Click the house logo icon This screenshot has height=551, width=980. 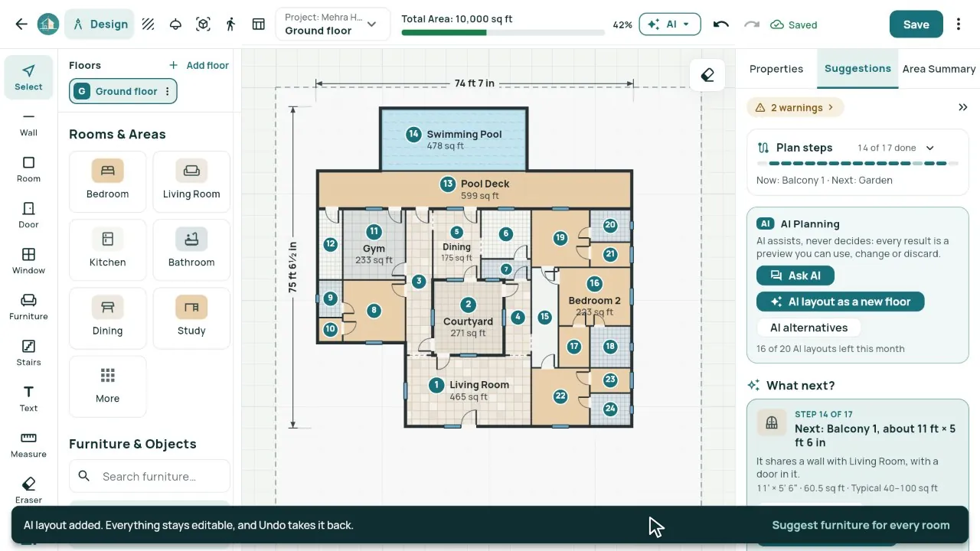click(x=48, y=24)
